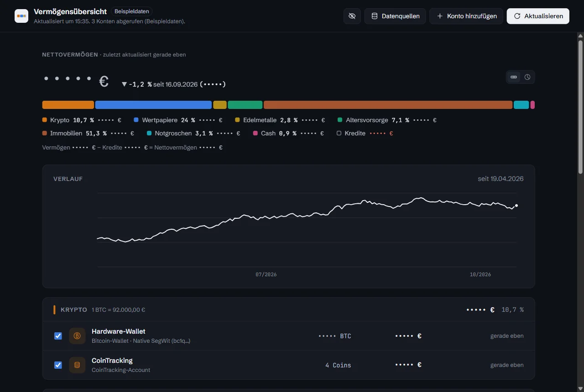Click the Vermögensübersicht app logo
This screenshot has width=584, height=392.
tap(21, 16)
